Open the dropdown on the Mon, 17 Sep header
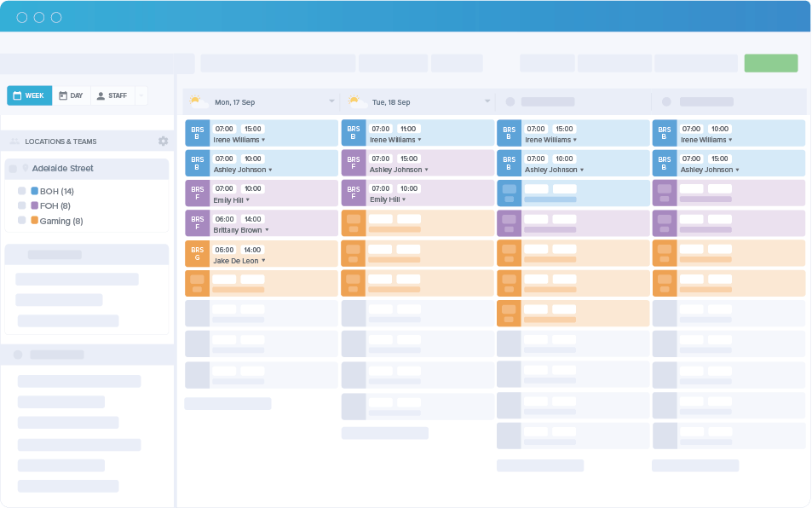The width and height of the screenshot is (812, 508). pos(331,101)
